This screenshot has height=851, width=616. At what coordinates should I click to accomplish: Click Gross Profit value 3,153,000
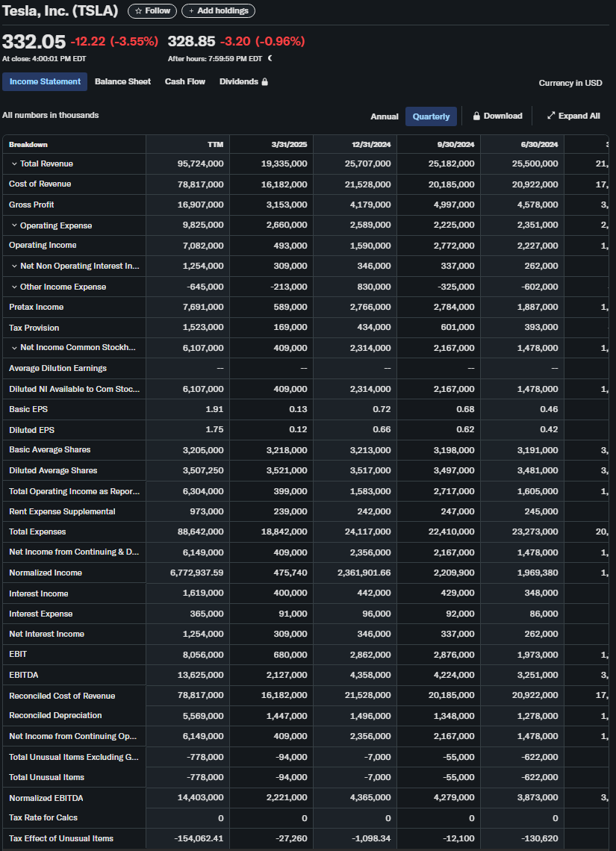287,205
